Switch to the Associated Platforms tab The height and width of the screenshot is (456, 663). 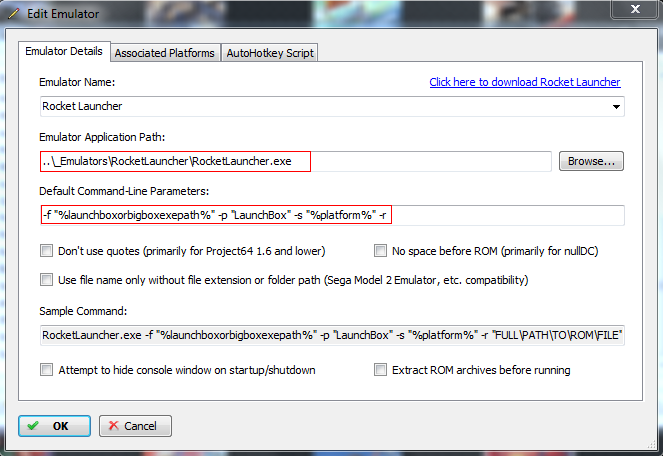coord(165,53)
